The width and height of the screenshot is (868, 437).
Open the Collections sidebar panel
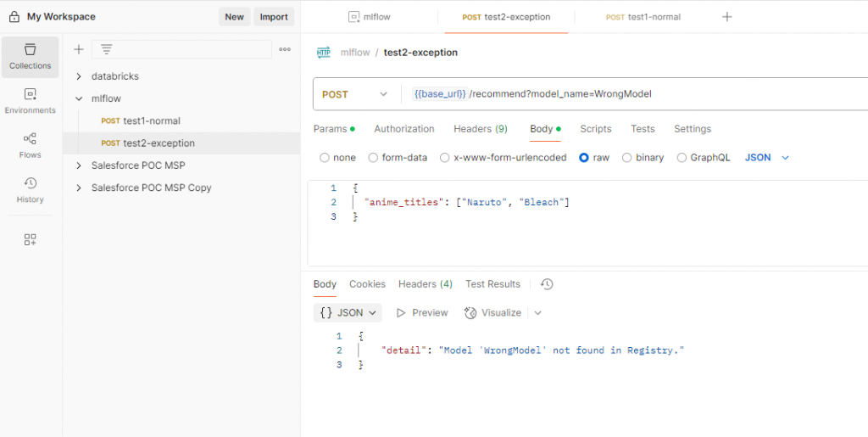tap(30, 56)
